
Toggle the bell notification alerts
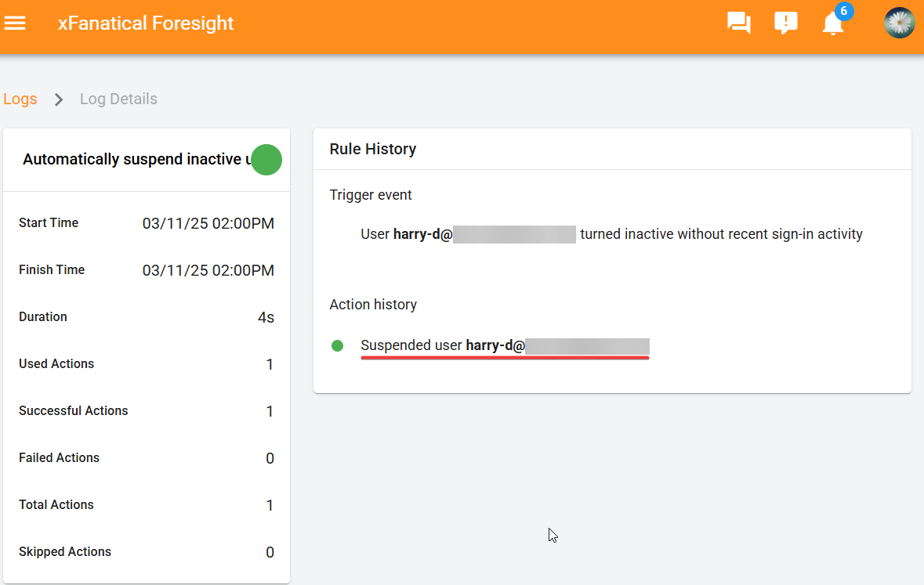click(x=832, y=25)
